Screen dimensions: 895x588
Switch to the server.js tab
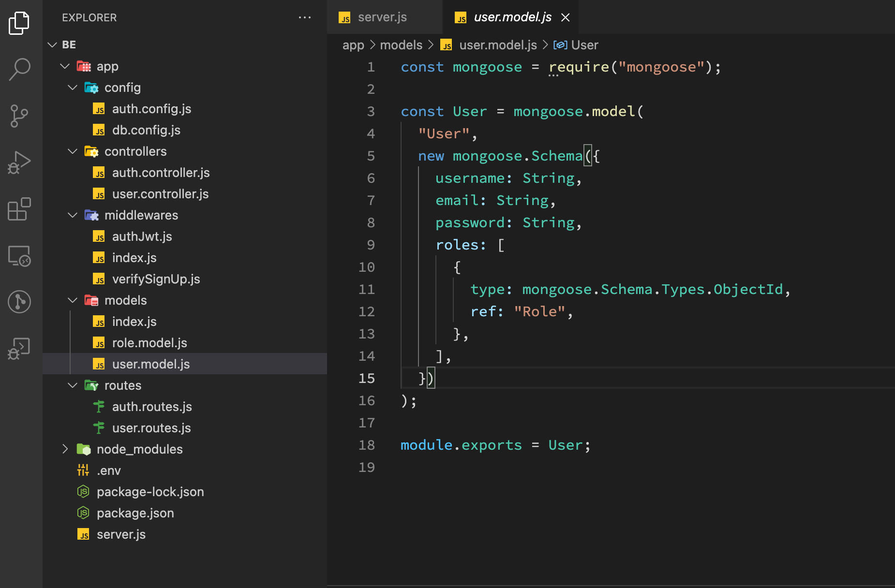pyautogui.click(x=382, y=17)
